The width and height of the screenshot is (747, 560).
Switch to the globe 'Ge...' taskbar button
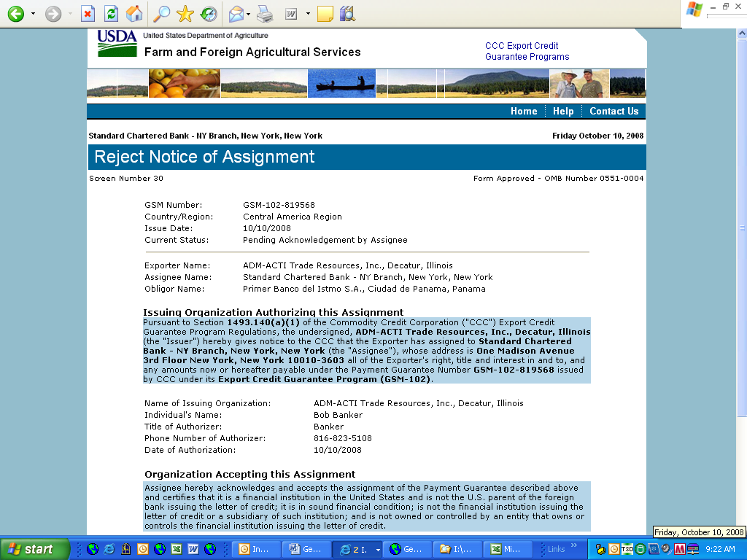tap(407, 549)
